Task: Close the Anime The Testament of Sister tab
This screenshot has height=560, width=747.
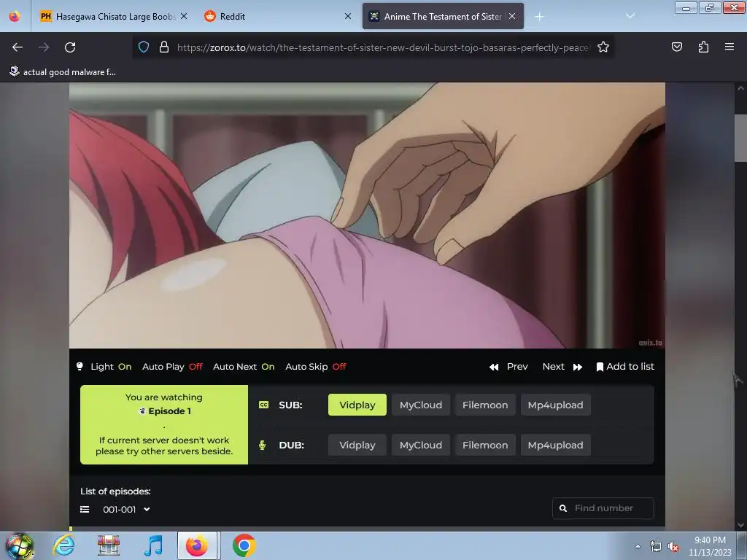Action: [x=512, y=16]
